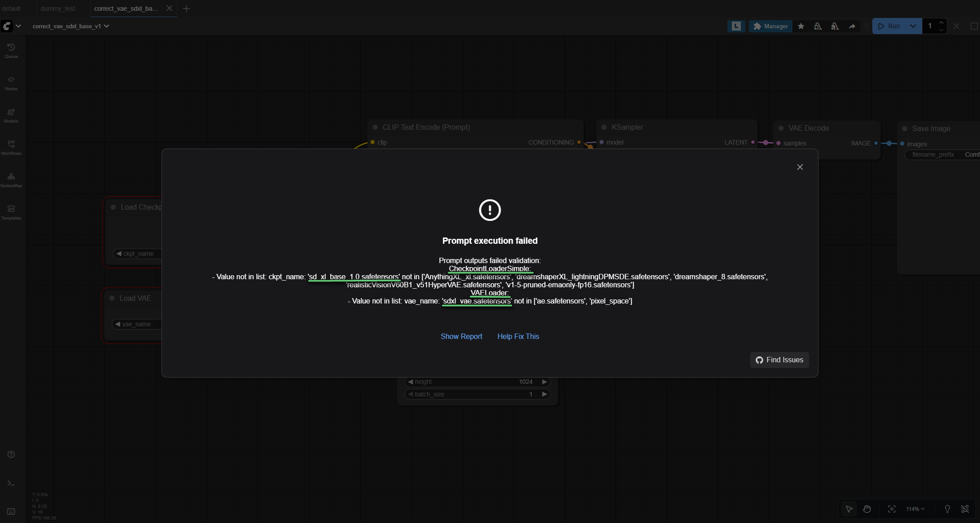980x523 pixels.
Task: Switch to the dummy_test tab
Action: pos(57,8)
